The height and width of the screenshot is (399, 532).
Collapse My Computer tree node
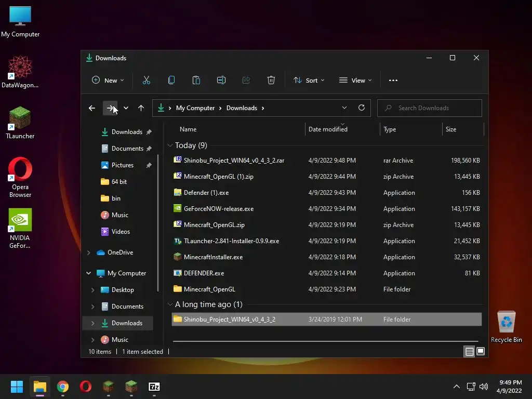[x=89, y=273]
